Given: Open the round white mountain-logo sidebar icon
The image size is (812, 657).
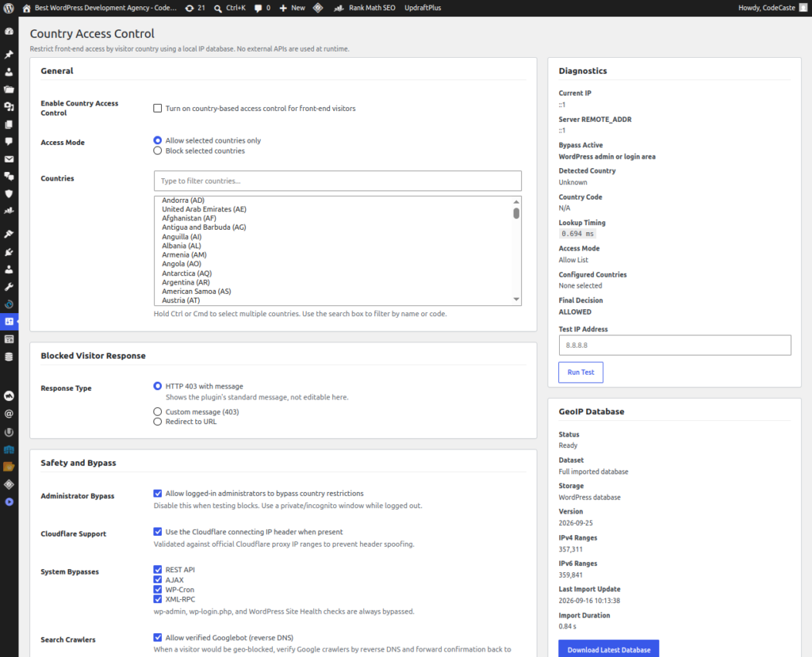Looking at the screenshot, I should pyautogui.click(x=9, y=396).
